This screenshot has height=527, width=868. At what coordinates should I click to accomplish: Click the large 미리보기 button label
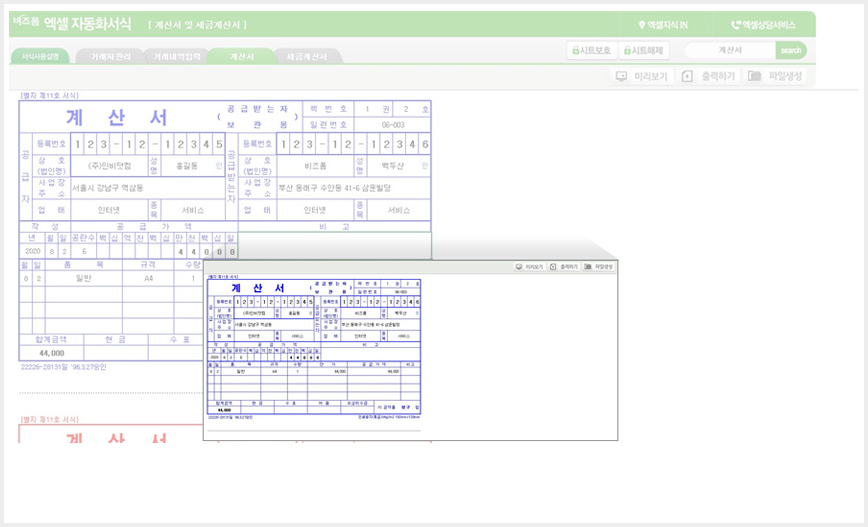(x=651, y=76)
